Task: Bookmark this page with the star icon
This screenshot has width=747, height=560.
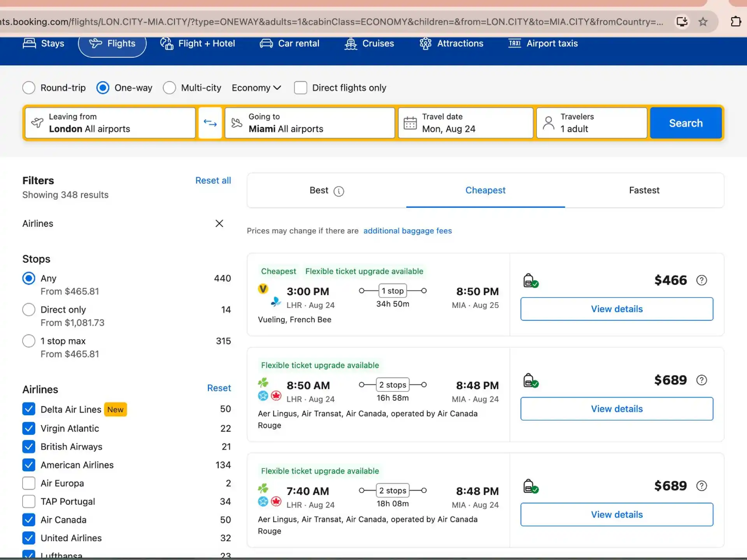Action: coord(703,22)
